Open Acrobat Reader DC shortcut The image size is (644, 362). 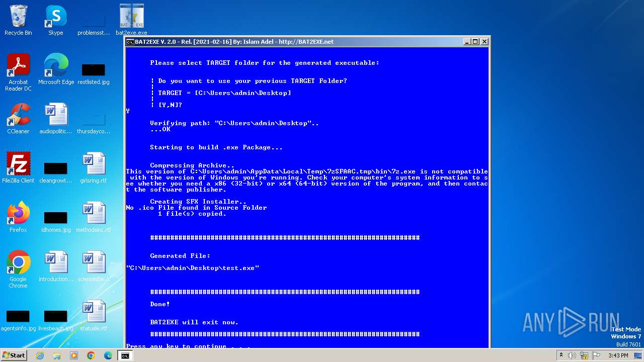pos(18,72)
